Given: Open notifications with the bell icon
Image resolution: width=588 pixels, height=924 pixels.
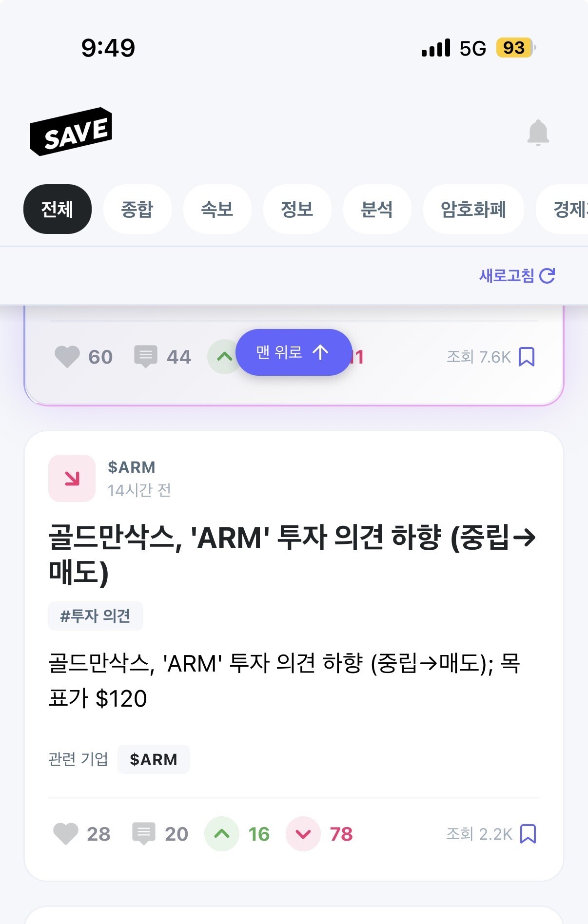Looking at the screenshot, I should click(538, 133).
